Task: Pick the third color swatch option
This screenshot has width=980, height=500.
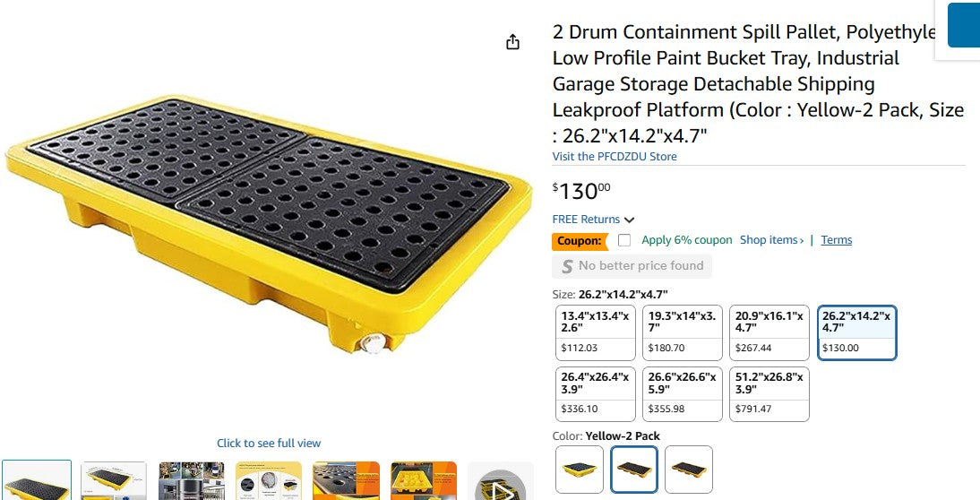Action: [x=689, y=469]
